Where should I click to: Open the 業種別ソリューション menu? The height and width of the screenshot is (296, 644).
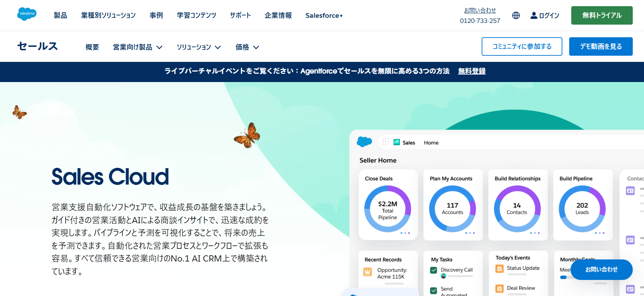click(108, 15)
